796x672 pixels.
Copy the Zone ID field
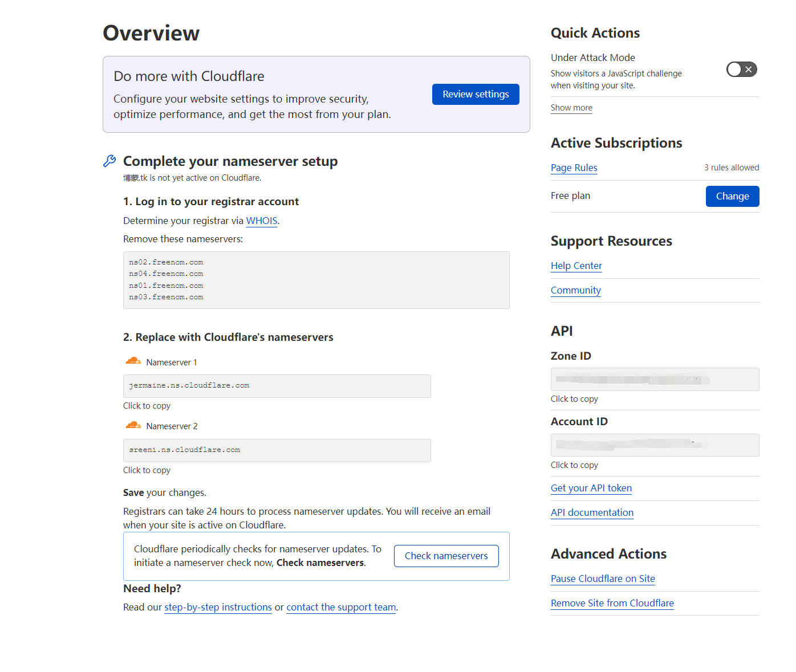(655, 379)
